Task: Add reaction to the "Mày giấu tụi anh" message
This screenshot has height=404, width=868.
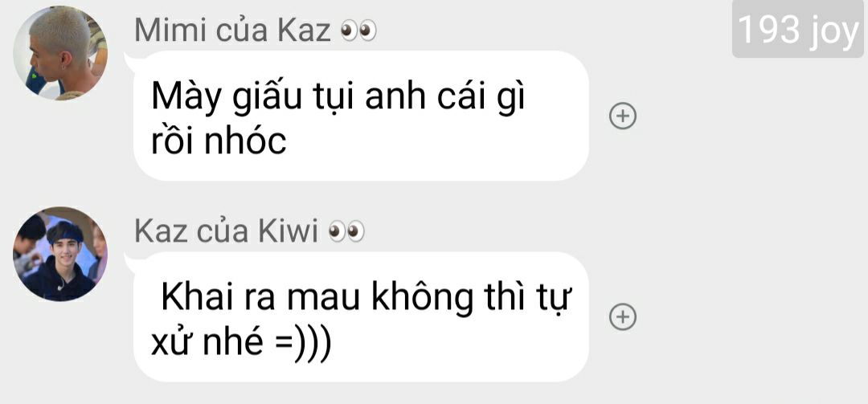Action: [x=623, y=116]
